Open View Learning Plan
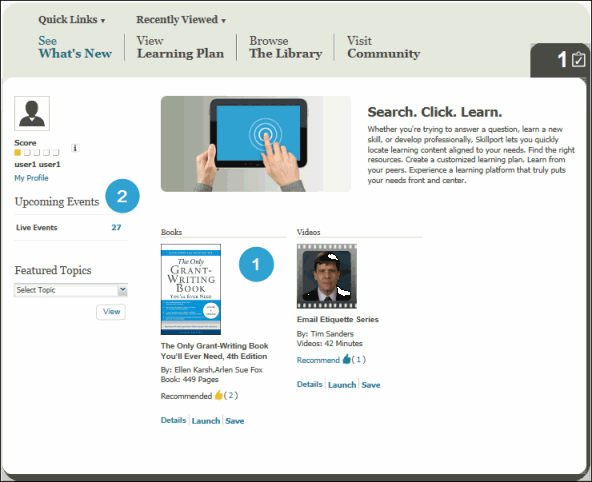 click(x=180, y=47)
